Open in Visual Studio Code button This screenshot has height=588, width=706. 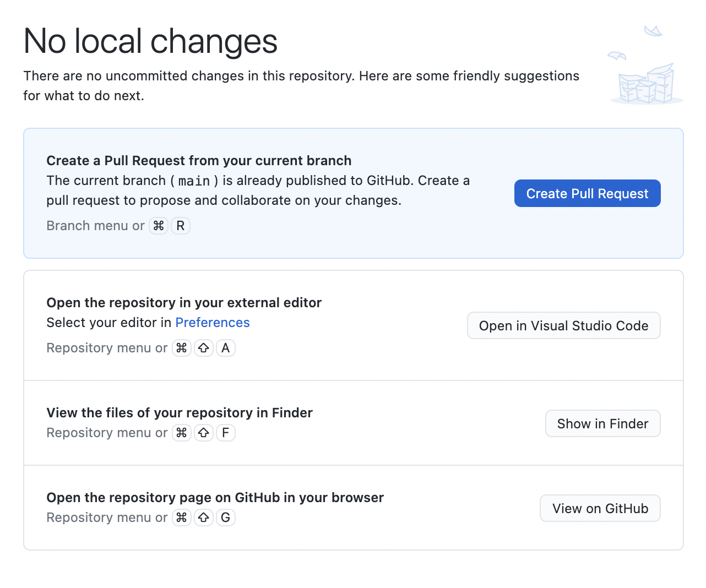coord(563,325)
